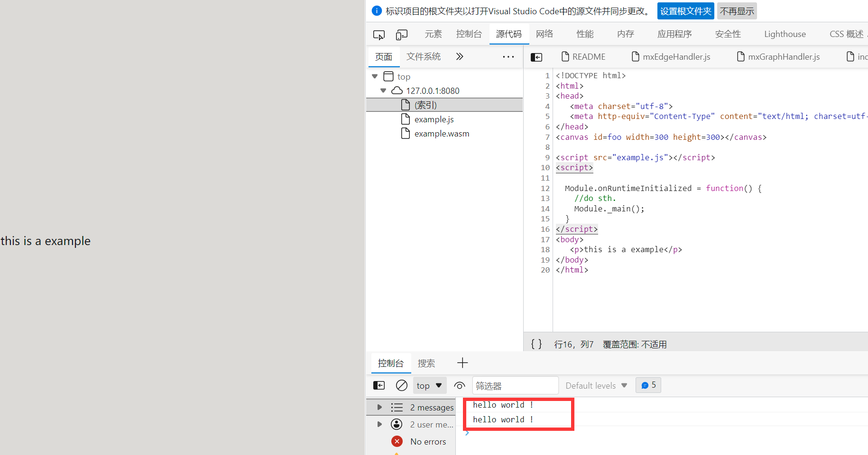This screenshot has width=868, height=455.
Task: Switch to the 内存 tab
Action: click(626, 34)
